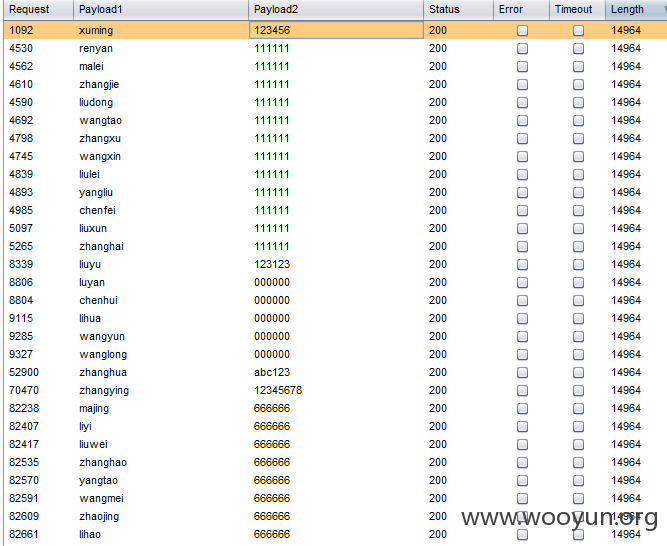Select the 123123 password cell

(272, 264)
